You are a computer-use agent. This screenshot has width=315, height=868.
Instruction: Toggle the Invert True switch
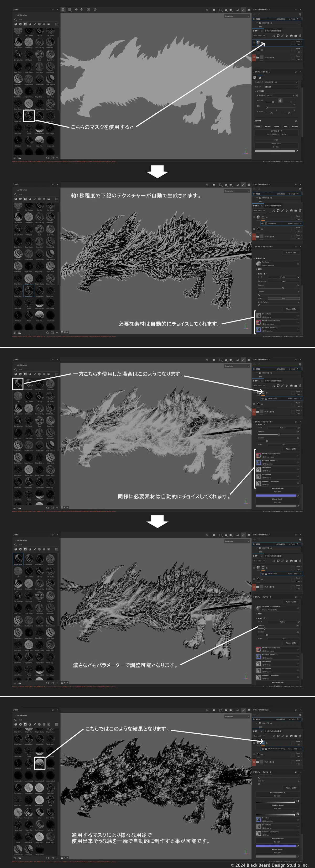click(x=284, y=298)
